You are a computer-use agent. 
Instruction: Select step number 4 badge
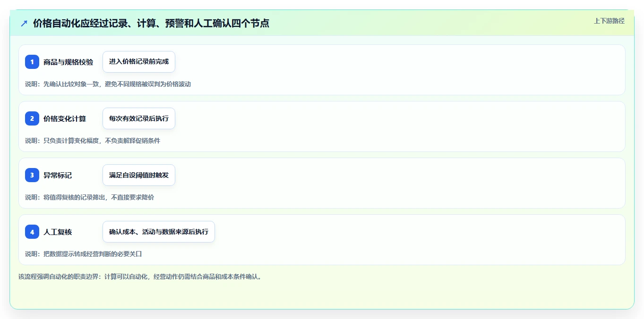click(x=32, y=232)
